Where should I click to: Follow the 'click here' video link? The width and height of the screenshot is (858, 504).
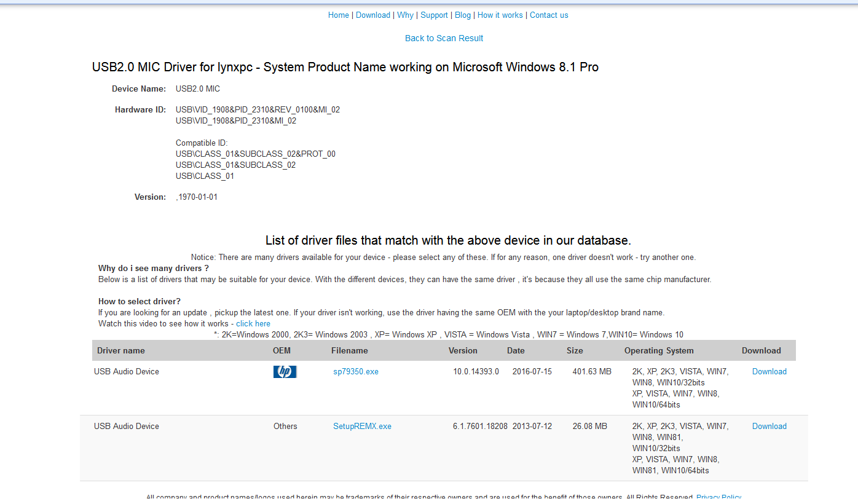coord(253,324)
